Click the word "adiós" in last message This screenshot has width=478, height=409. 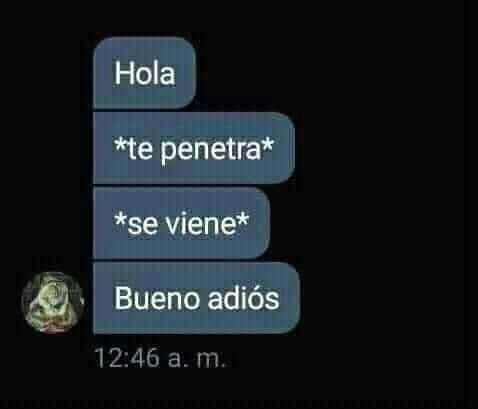point(244,298)
